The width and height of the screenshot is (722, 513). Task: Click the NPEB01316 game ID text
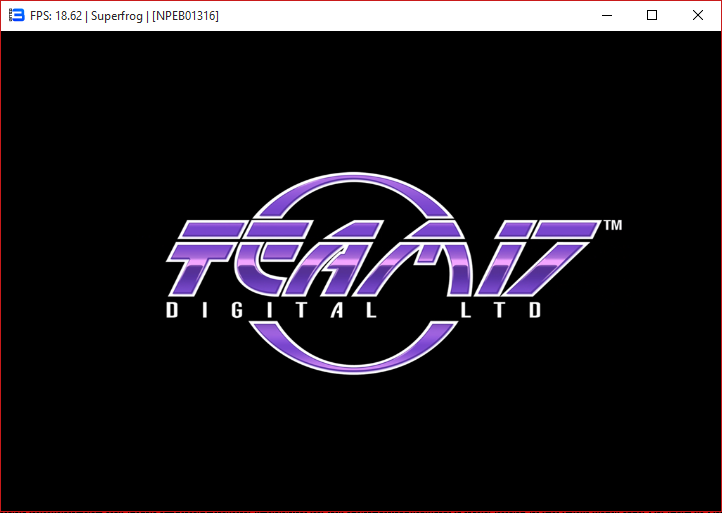coord(185,16)
